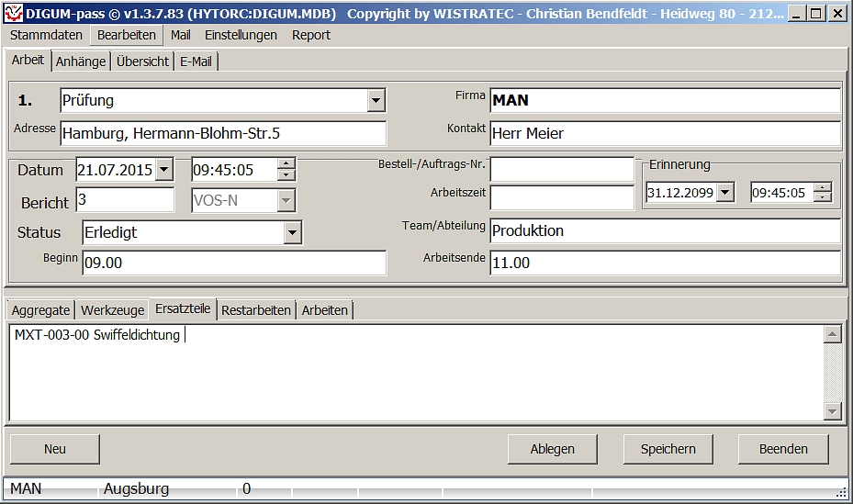Open the Datum date picker dropdown
Viewport: 853px width, 504px height.
tap(163, 170)
